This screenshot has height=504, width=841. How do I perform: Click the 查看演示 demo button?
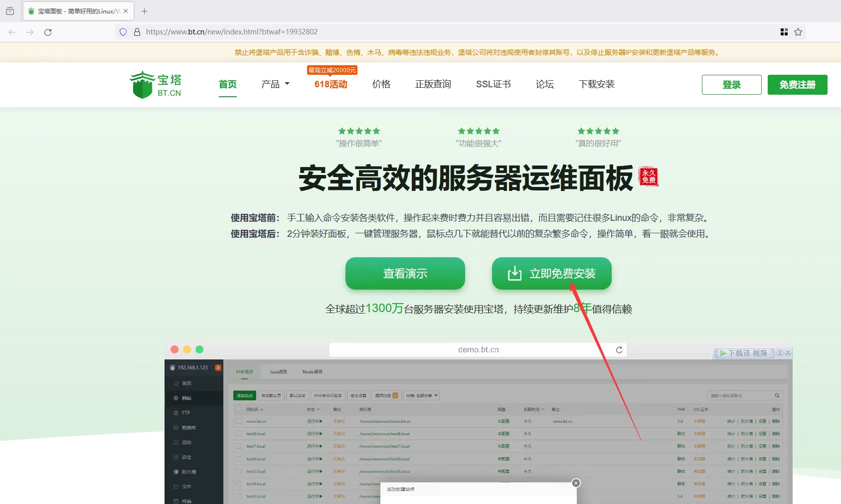pos(405,274)
